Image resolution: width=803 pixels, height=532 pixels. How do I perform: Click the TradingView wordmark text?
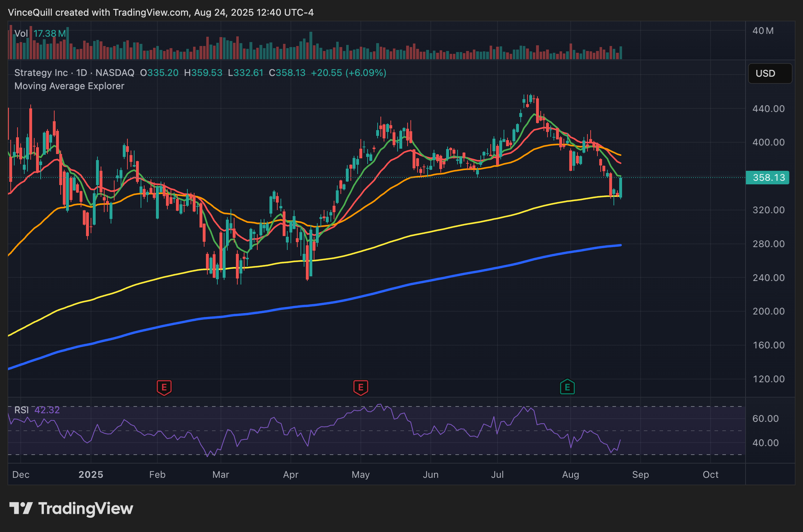(86, 508)
